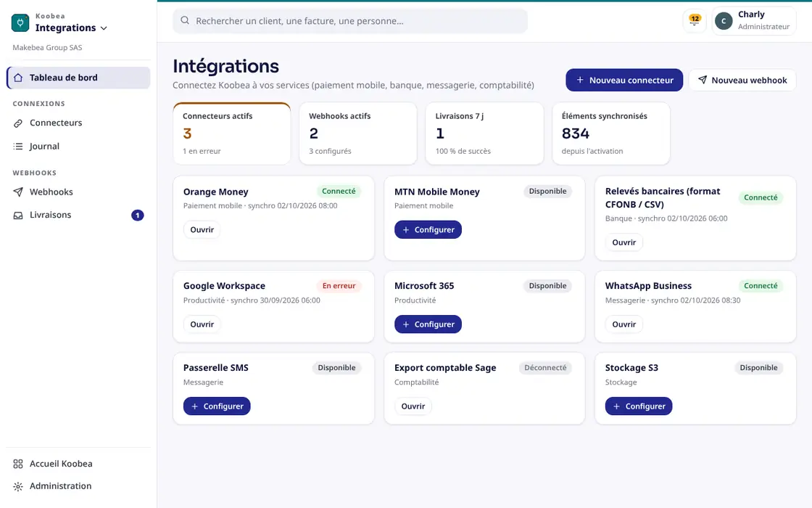The width and height of the screenshot is (812, 508).
Task: Configure MTN Mobile Money
Action: tap(428, 229)
